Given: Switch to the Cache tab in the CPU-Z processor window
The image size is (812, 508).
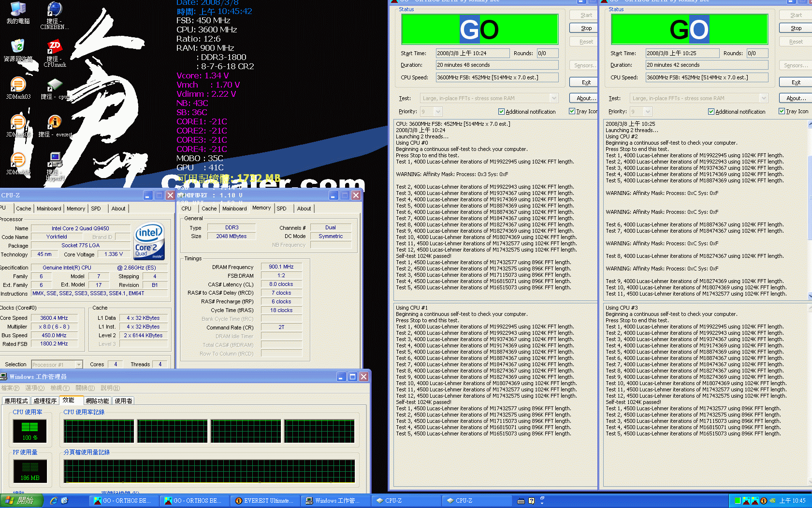Looking at the screenshot, I should click(23, 209).
